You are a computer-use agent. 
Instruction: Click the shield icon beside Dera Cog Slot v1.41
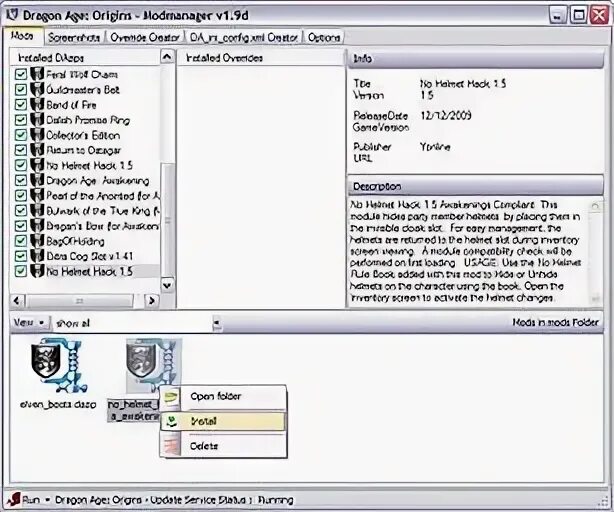pos(37,256)
